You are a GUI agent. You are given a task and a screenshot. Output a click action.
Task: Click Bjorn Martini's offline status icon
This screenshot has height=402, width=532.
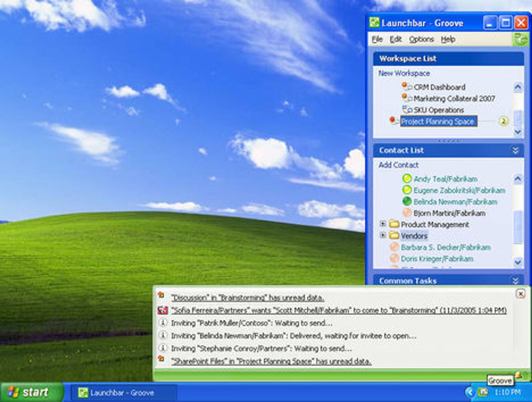pyautogui.click(x=407, y=213)
